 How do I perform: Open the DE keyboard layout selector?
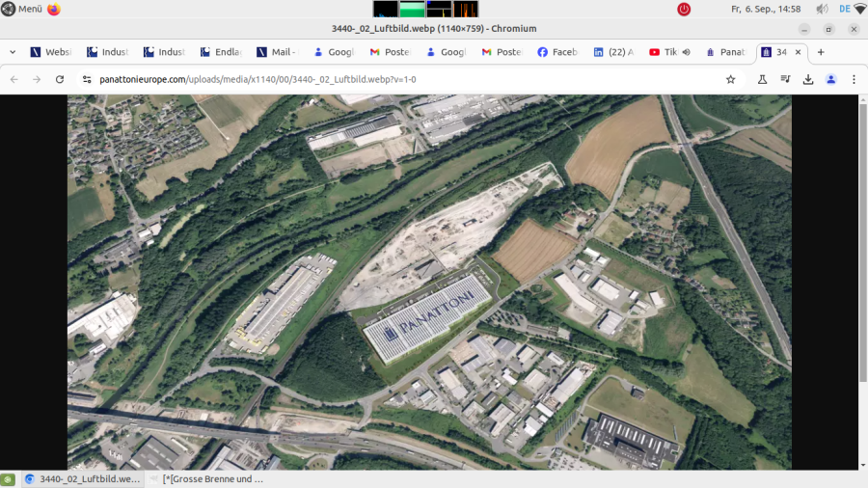click(845, 9)
